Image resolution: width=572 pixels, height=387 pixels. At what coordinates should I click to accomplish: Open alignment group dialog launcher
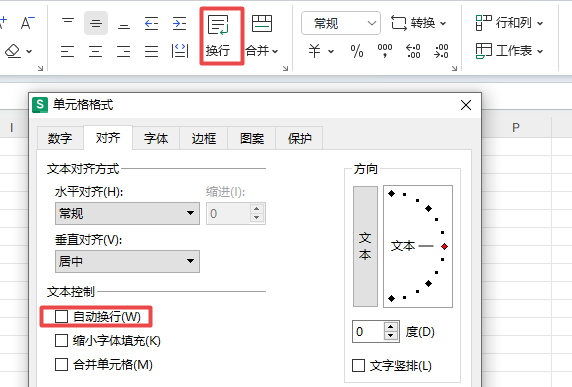285,68
